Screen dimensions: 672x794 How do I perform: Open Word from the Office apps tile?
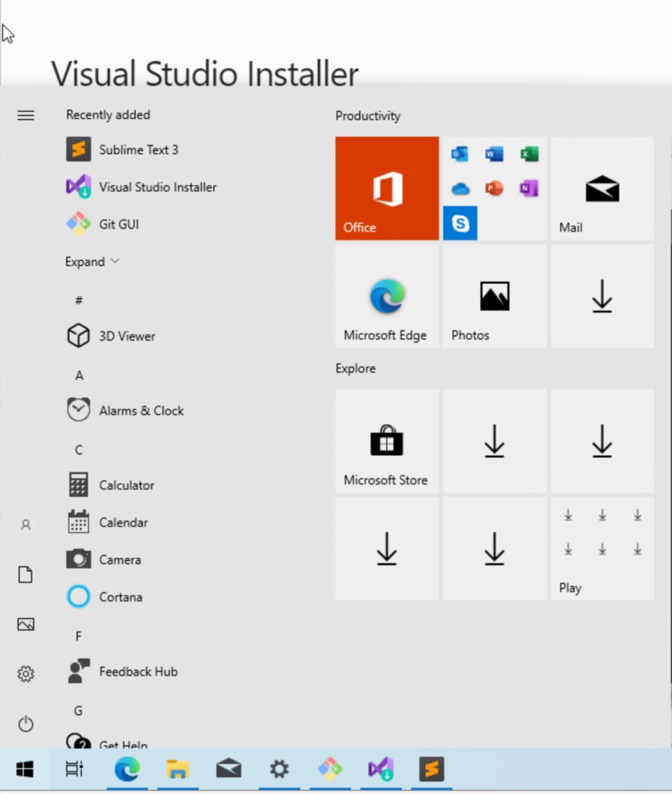(x=494, y=153)
